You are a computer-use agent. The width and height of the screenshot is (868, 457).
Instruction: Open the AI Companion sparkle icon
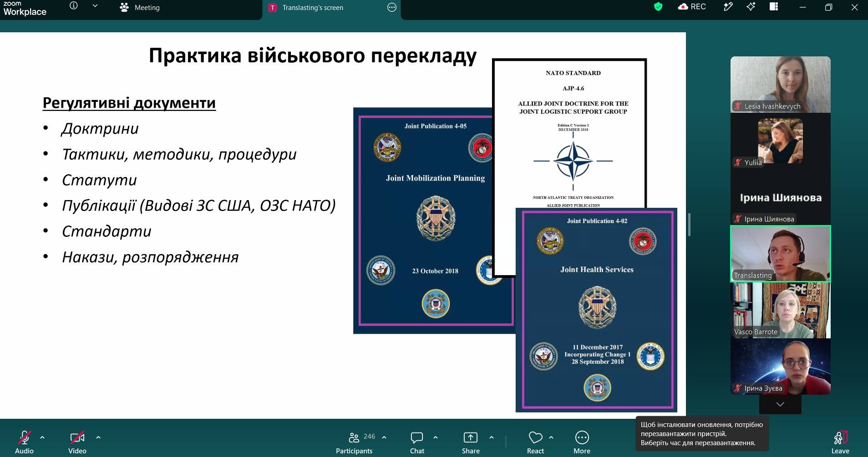(751, 6)
